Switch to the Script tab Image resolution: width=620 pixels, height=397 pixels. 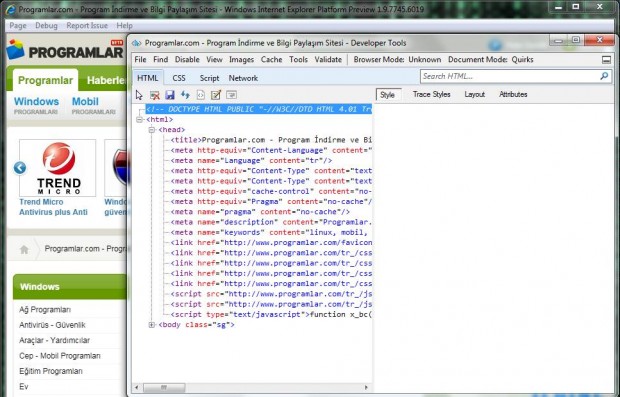point(209,78)
